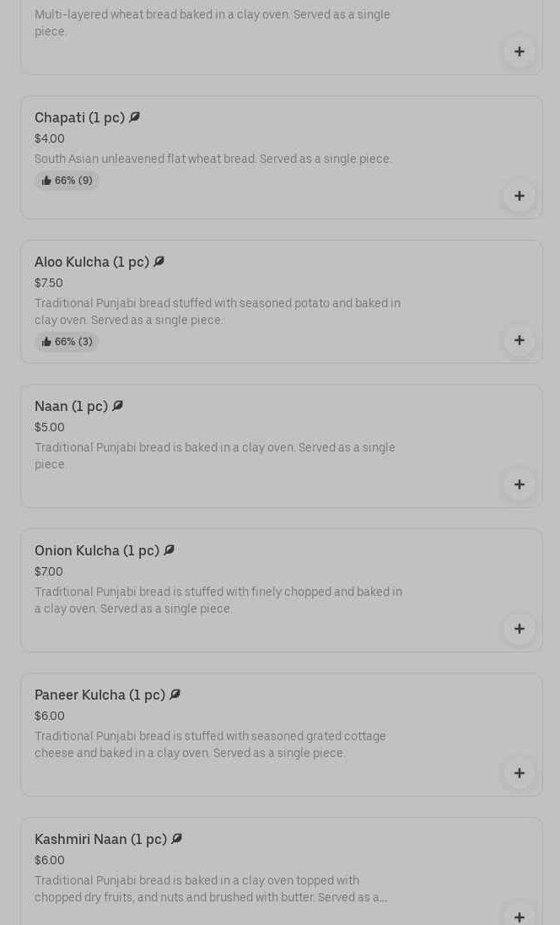Open Onion Kulcha (1 pc) item title
Viewport: 560px width, 925px height.
point(97,550)
